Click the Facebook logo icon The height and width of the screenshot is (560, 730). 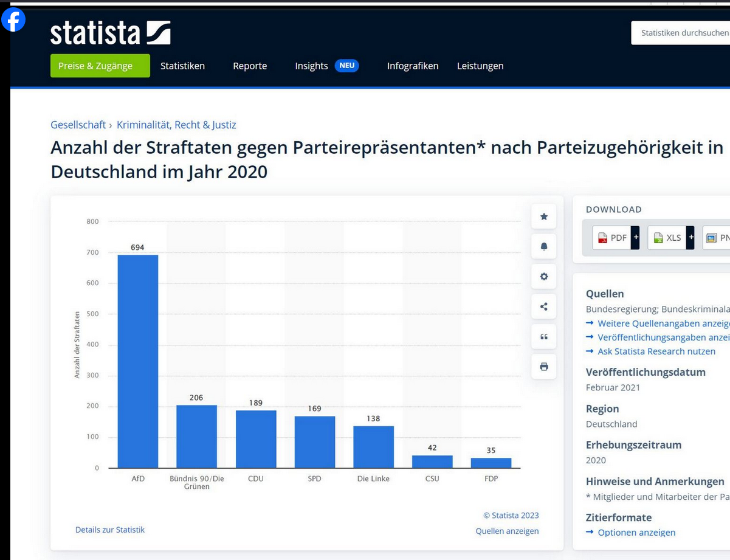coord(13,20)
